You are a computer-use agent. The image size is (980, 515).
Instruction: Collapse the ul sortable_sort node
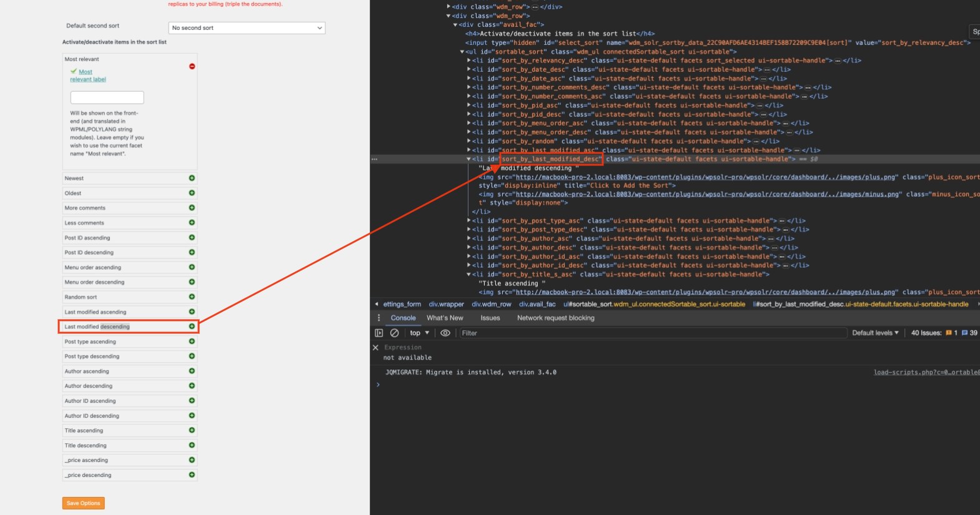(462, 52)
